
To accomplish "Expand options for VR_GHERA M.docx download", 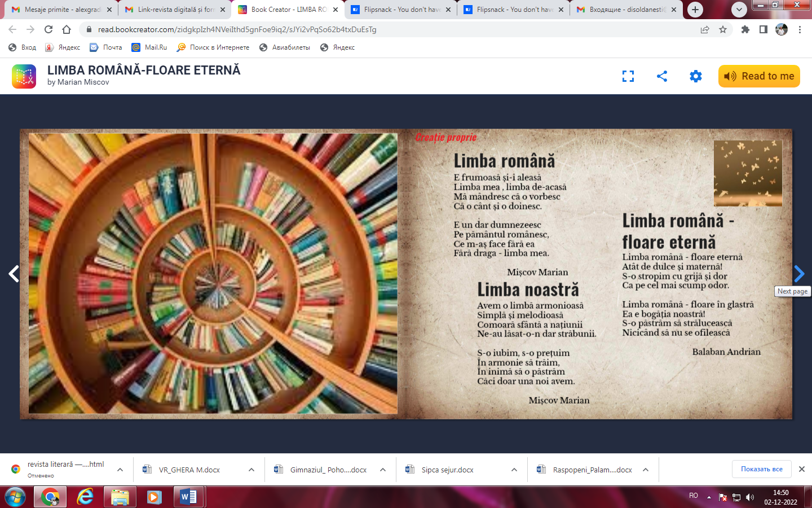I will [x=251, y=470].
